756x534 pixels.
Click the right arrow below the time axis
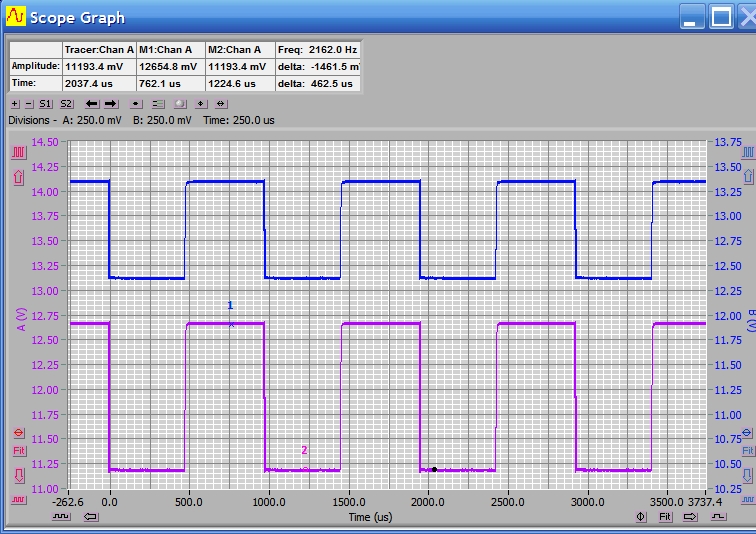tap(690, 517)
